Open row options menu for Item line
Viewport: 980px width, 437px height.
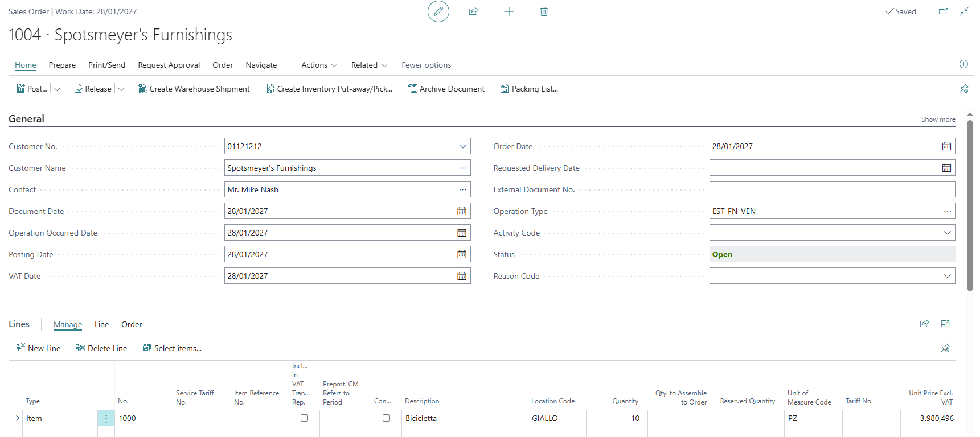point(106,418)
